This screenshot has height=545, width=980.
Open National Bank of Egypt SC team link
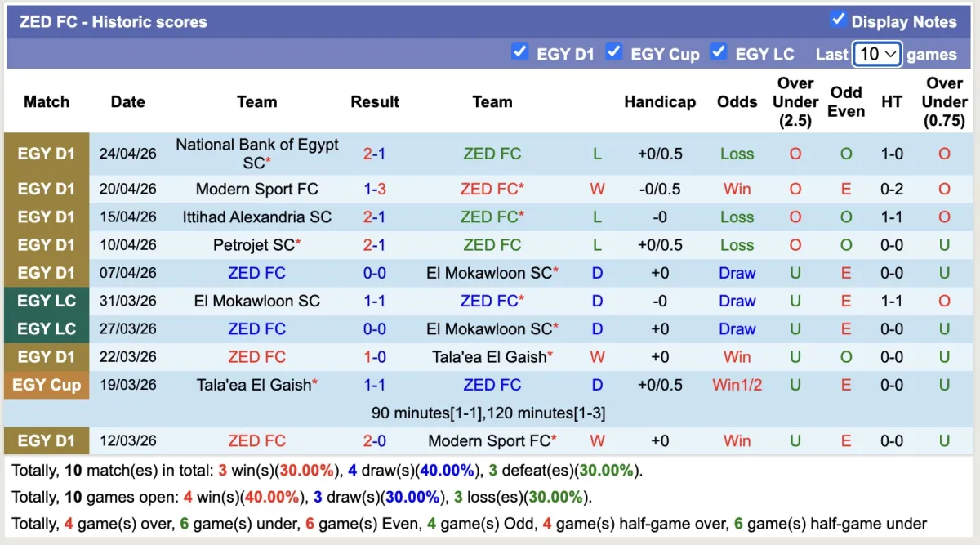(256, 154)
